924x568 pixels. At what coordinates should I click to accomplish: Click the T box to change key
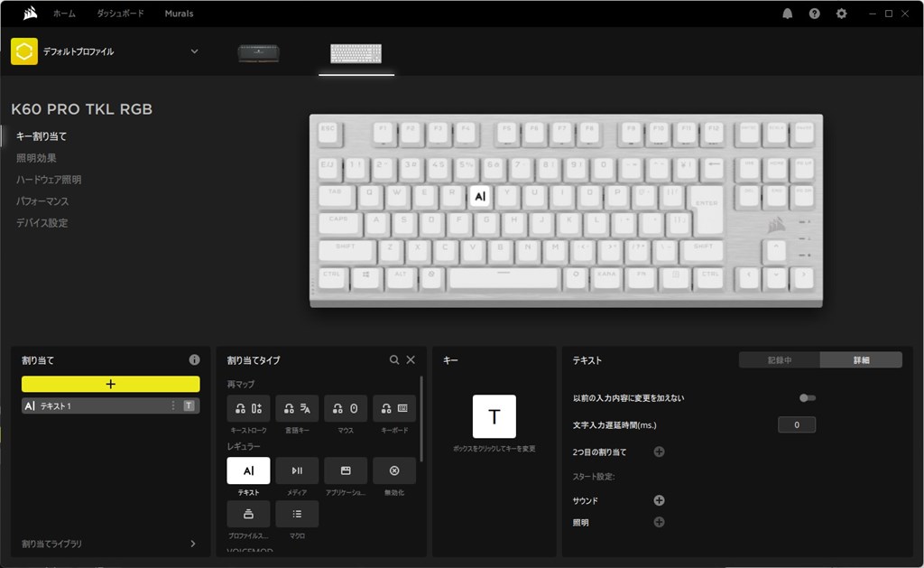click(494, 416)
